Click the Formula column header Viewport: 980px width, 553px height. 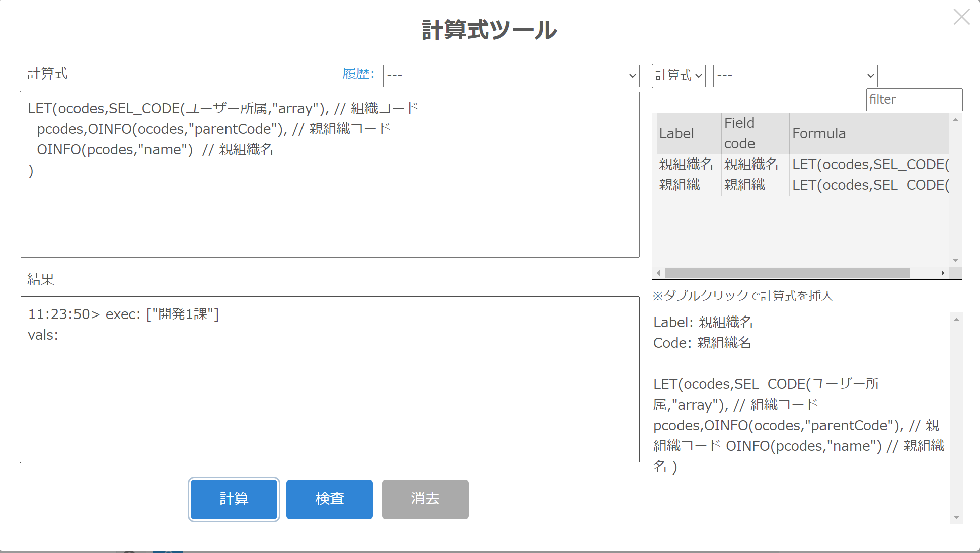[819, 134]
